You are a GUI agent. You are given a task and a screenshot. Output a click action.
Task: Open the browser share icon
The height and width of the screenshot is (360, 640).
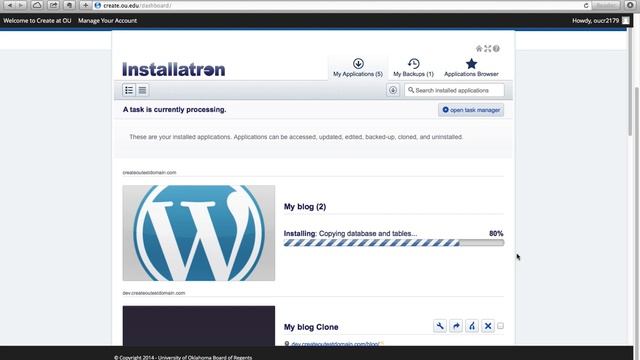tap(53, 5)
